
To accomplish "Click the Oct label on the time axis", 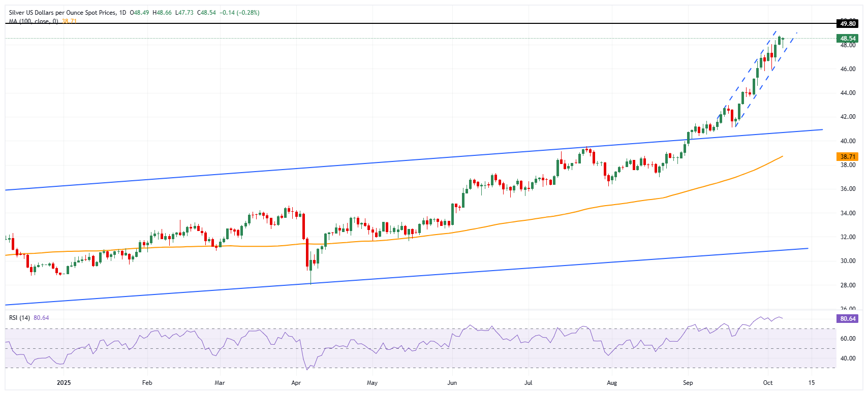I will click(768, 383).
